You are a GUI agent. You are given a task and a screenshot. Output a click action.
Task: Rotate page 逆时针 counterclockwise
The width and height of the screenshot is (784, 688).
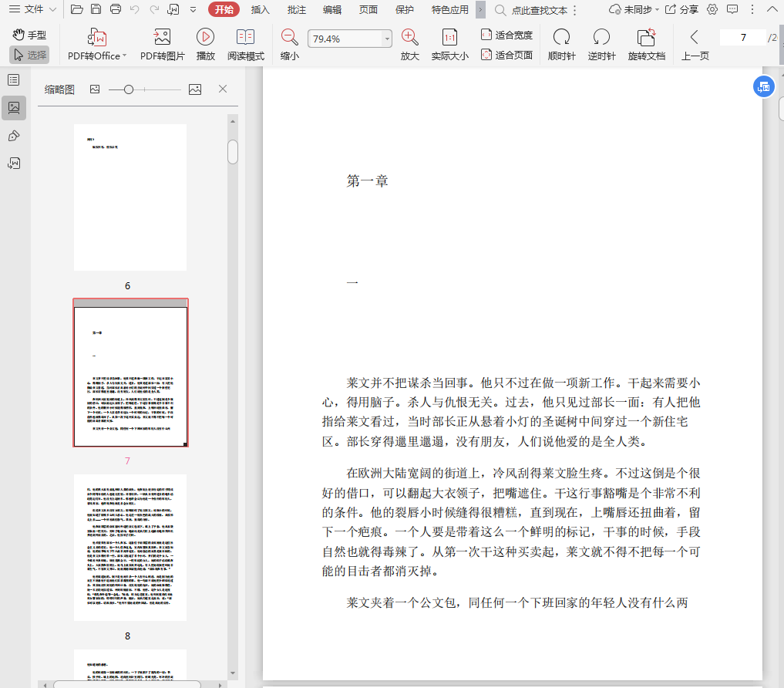pos(601,45)
